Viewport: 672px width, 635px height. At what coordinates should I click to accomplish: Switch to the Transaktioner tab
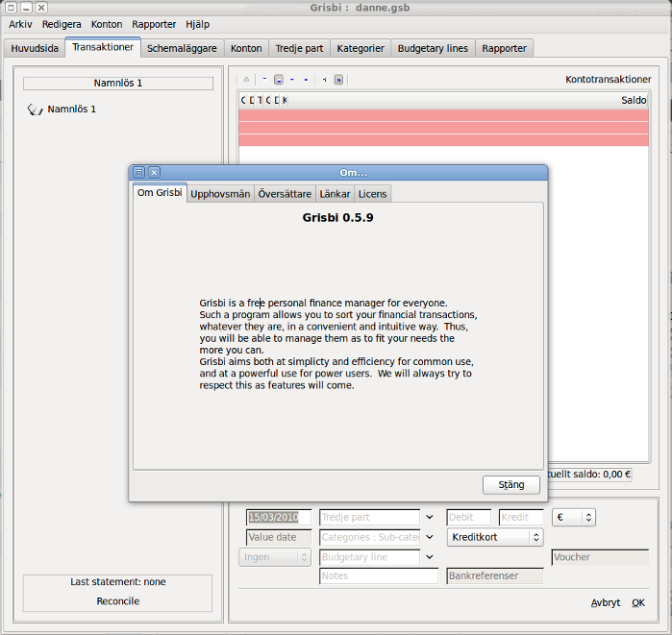tap(103, 47)
